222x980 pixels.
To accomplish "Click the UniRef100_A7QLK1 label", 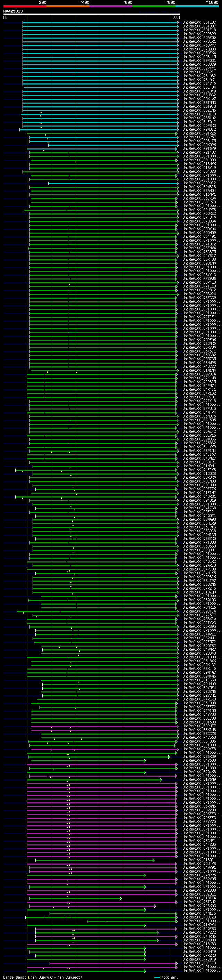I will point(199,41).
